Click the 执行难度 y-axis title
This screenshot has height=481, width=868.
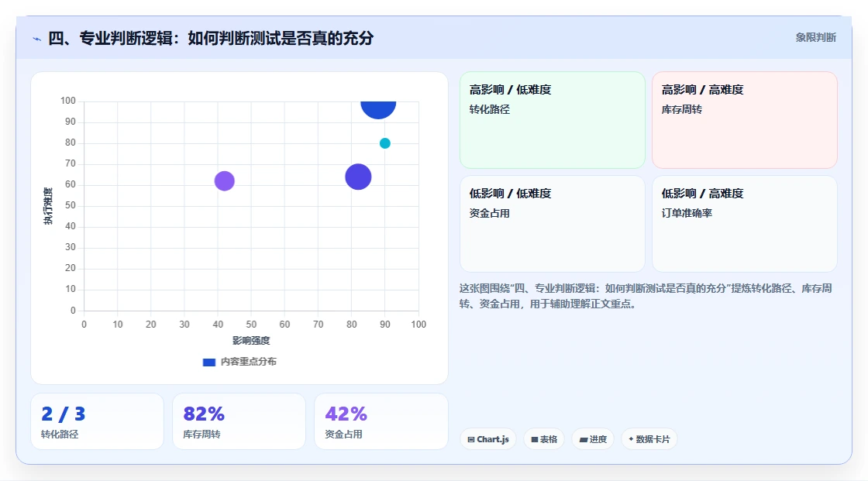coord(48,206)
